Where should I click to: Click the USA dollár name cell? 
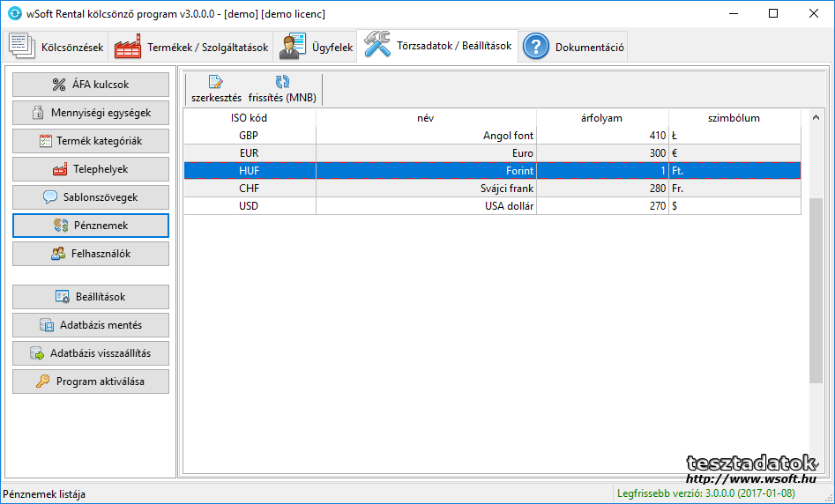[x=426, y=206]
